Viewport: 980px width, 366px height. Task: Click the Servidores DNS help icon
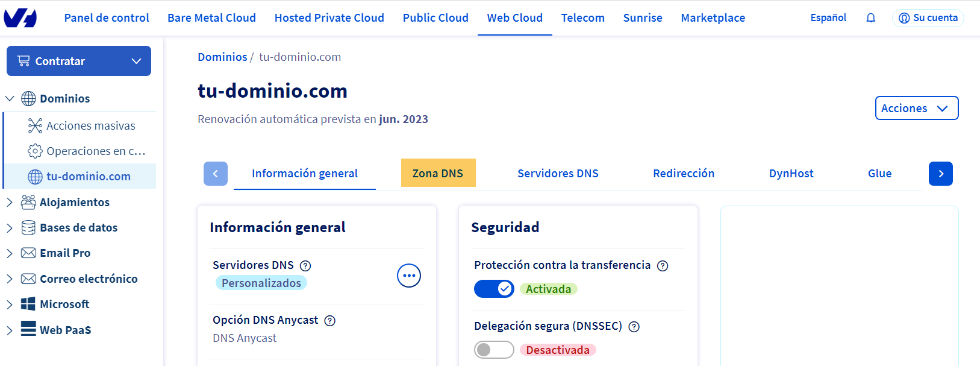point(305,266)
